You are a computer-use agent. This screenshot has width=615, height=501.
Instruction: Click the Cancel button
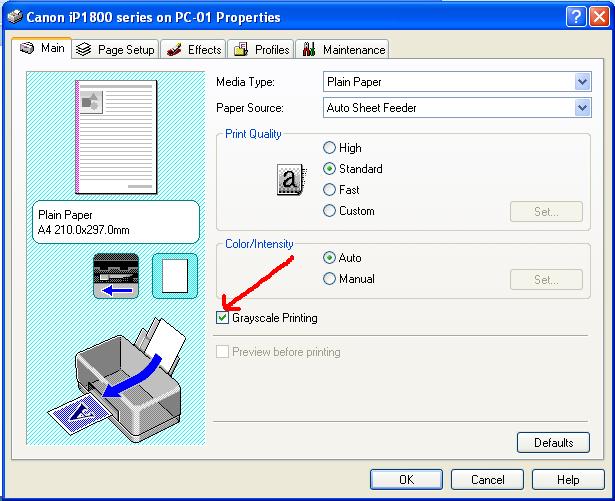(x=488, y=479)
